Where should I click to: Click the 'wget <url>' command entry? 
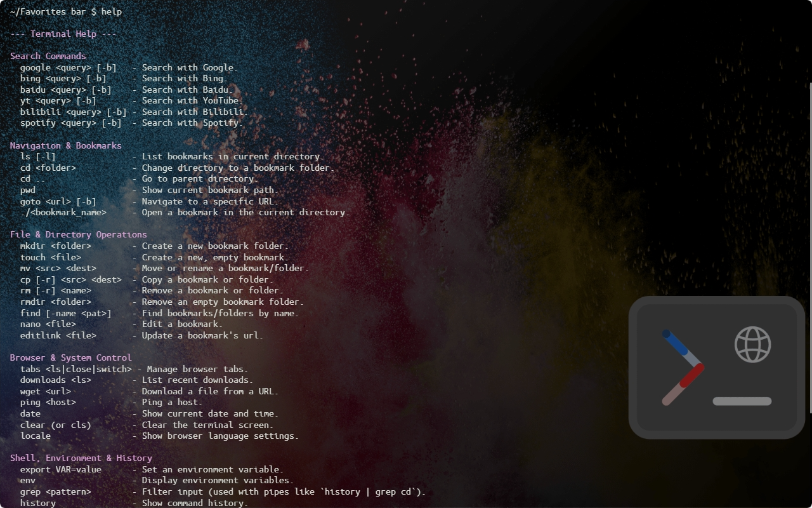click(x=46, y=391)
